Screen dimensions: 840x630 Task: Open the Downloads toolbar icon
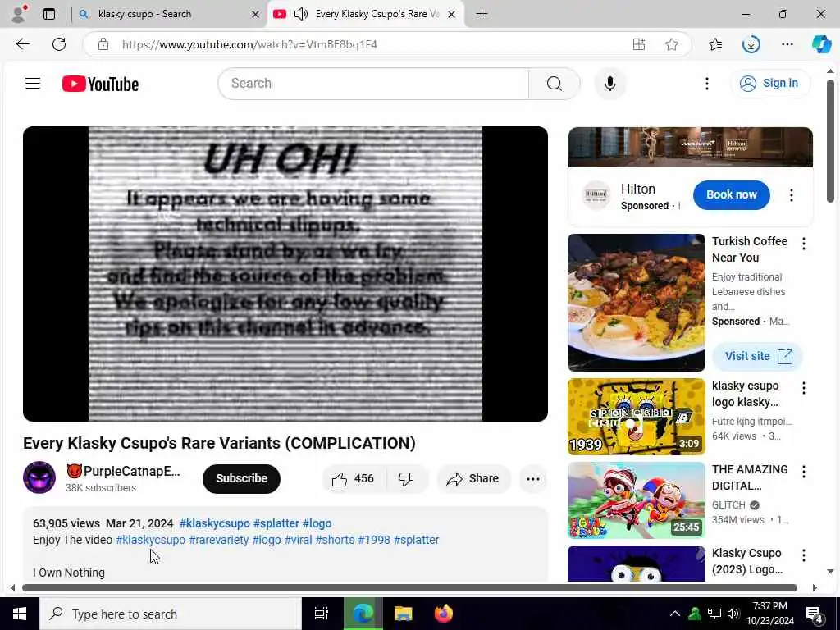pyautogui.click(x=751, y=44)
